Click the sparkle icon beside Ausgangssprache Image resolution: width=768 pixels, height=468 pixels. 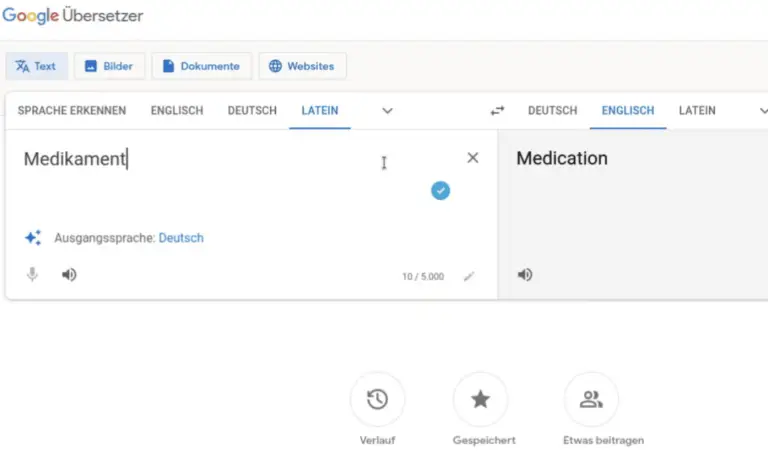[x=33, y=238]
